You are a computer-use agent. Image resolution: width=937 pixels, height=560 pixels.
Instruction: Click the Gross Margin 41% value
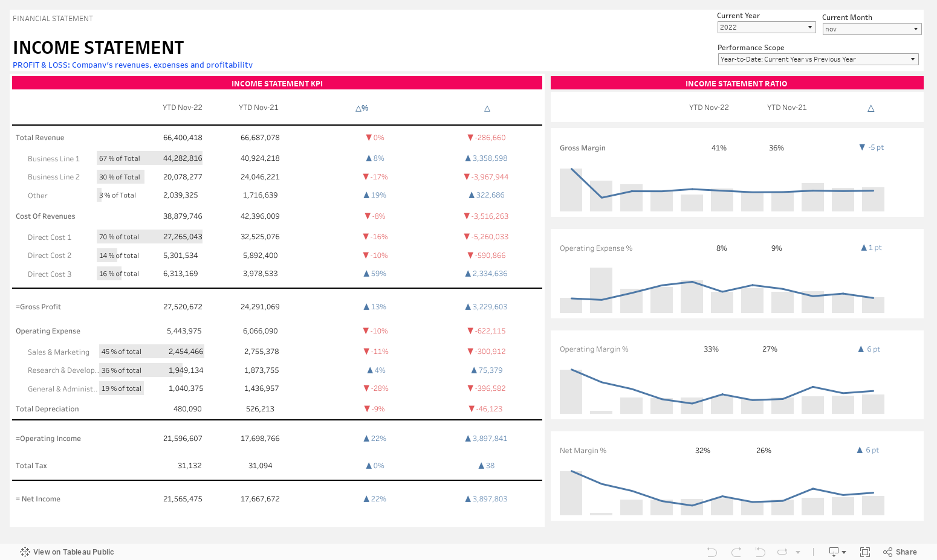point(719,148)
